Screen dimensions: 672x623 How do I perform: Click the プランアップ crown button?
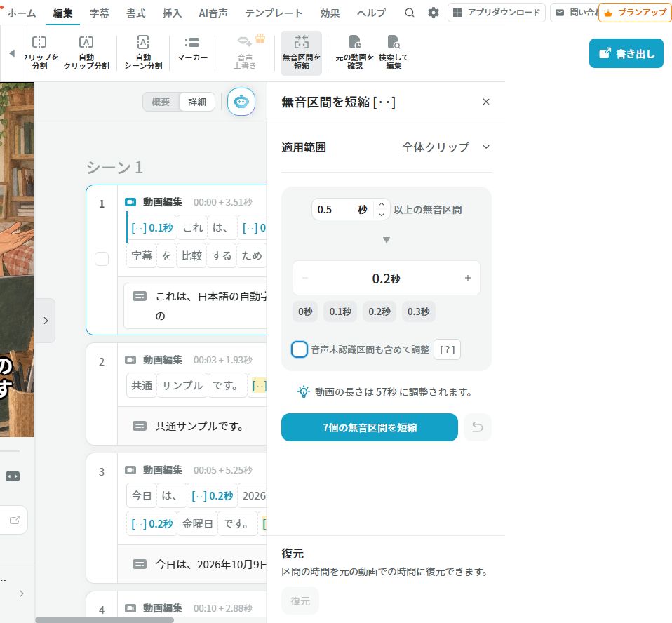point(635,13)
